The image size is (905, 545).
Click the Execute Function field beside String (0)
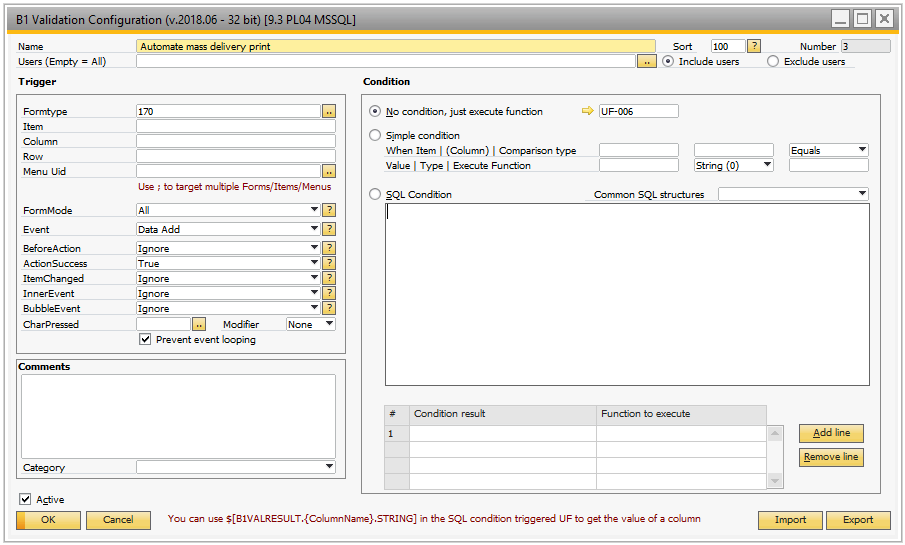tap(828, 165)
